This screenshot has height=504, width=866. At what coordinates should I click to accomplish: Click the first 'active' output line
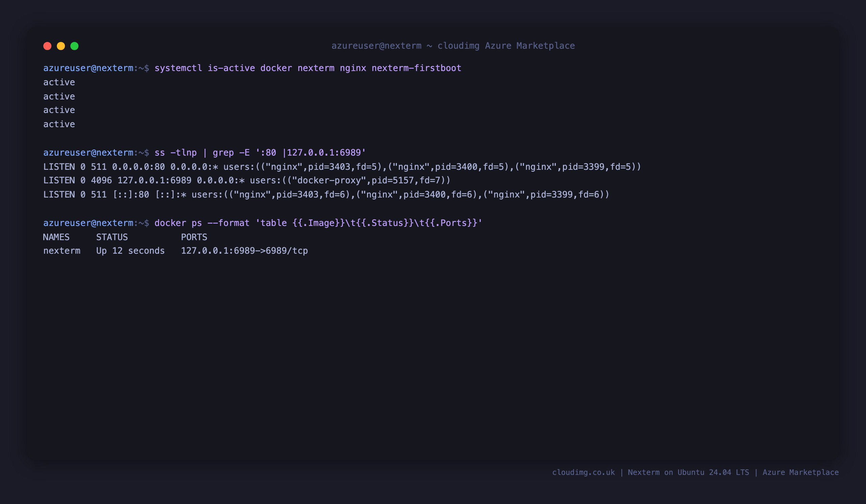59,82
